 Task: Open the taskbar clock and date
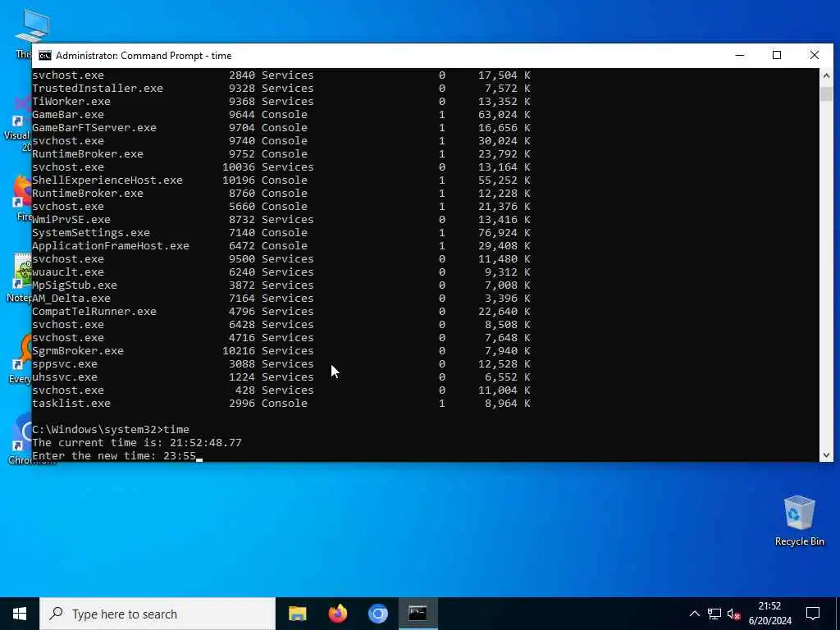769,614
